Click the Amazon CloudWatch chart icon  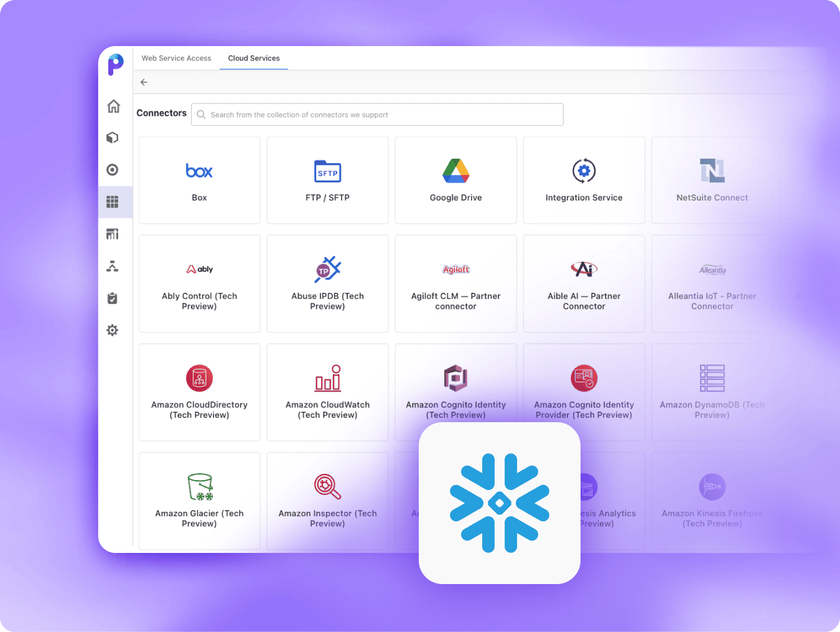(x=328, y=378)
